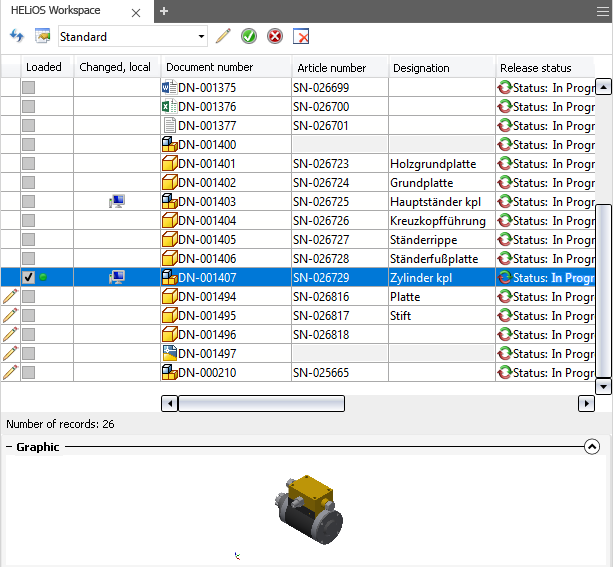Click the red circle cancel icon

click(274, 36)
